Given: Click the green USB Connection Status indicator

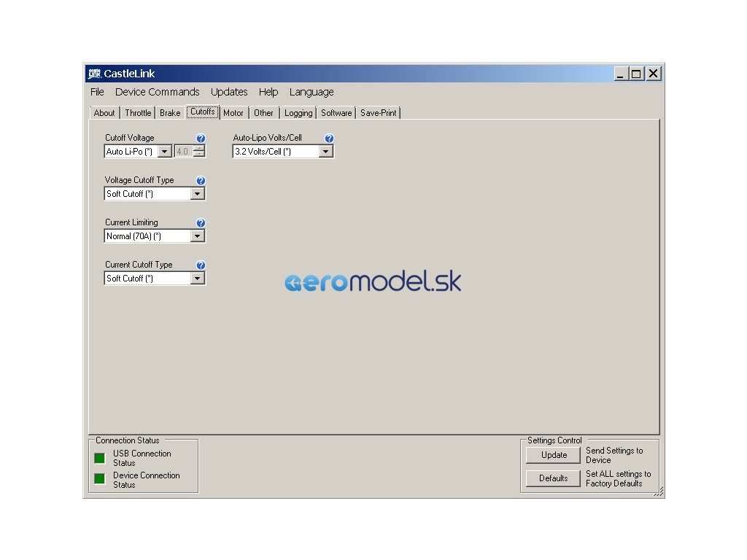Looking at the screenshot, I should [x=100, y=459].
